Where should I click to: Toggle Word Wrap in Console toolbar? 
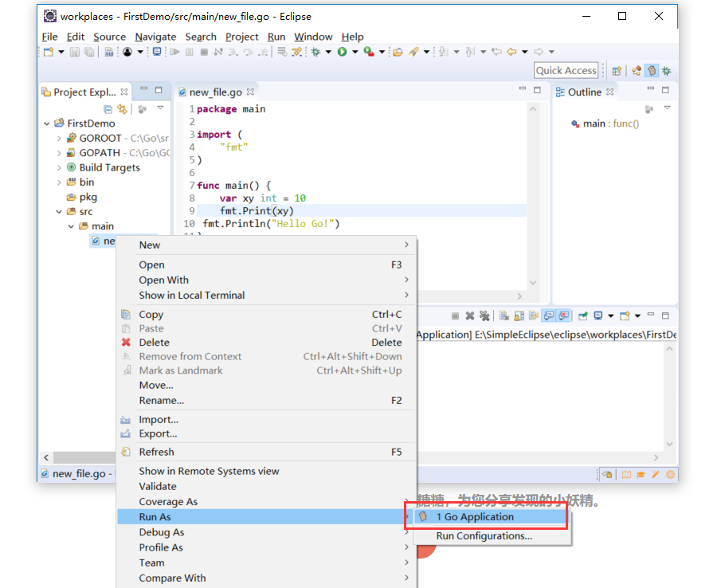pos(534,316)
